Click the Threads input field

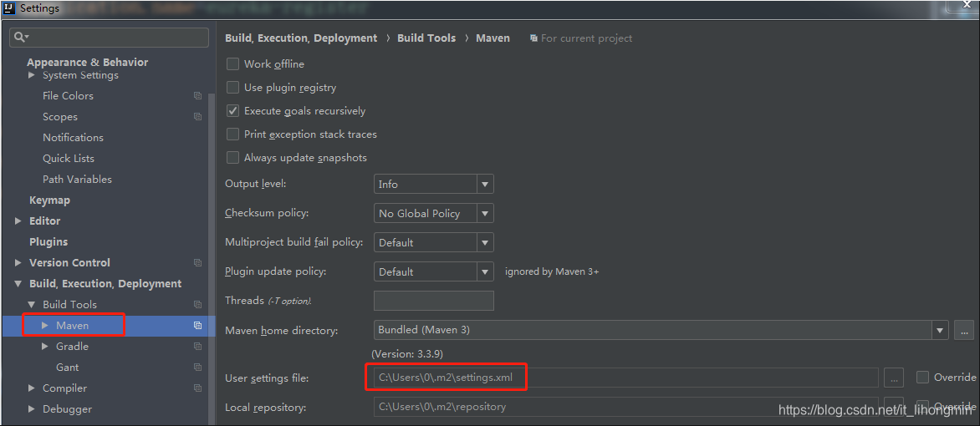coord(434,301)
